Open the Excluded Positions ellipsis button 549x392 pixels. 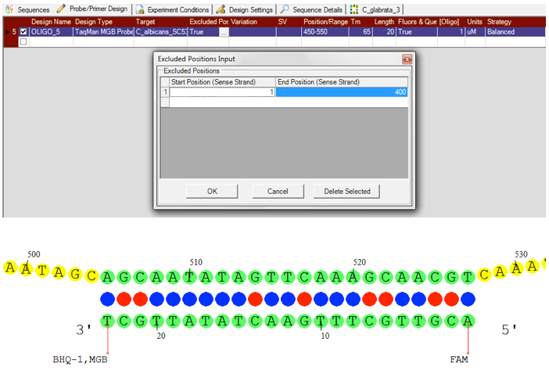point(224,32)
